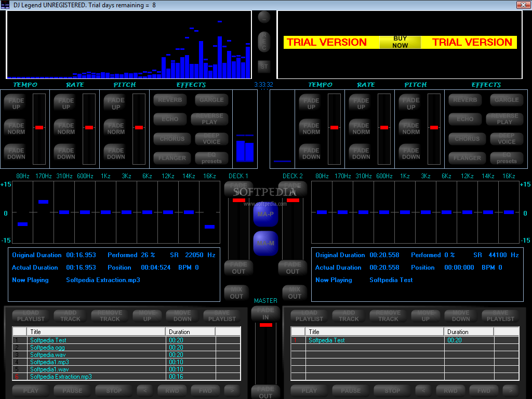Toggle Chorus effect on Deck 2

[x=467, y=139]
